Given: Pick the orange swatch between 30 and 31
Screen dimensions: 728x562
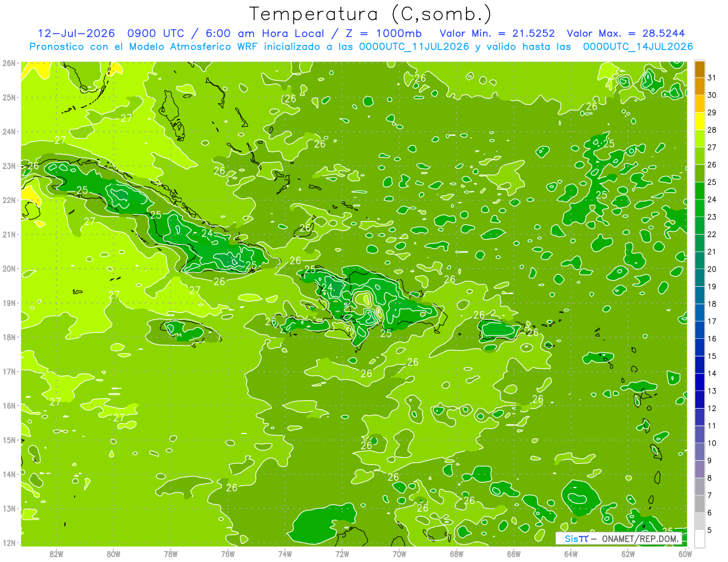Looking at the screenshot, I should pyautogui.click(x=699, y=86).
